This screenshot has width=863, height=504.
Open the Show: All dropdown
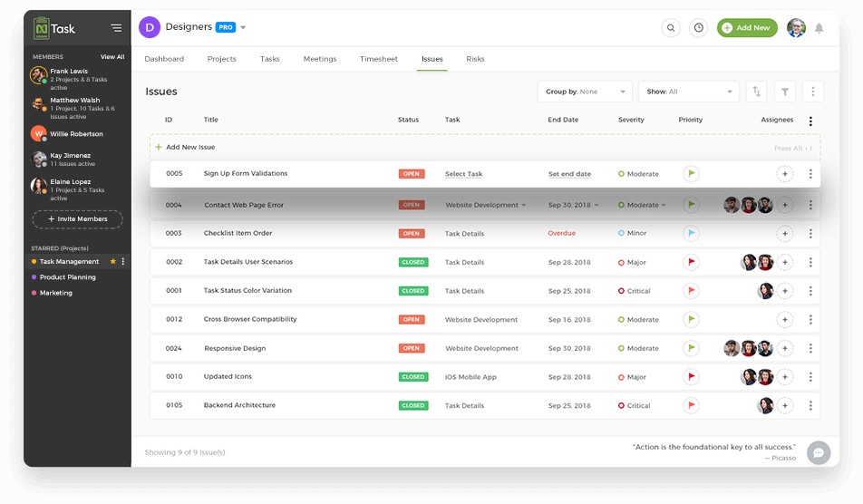click(x=689, y=92)
